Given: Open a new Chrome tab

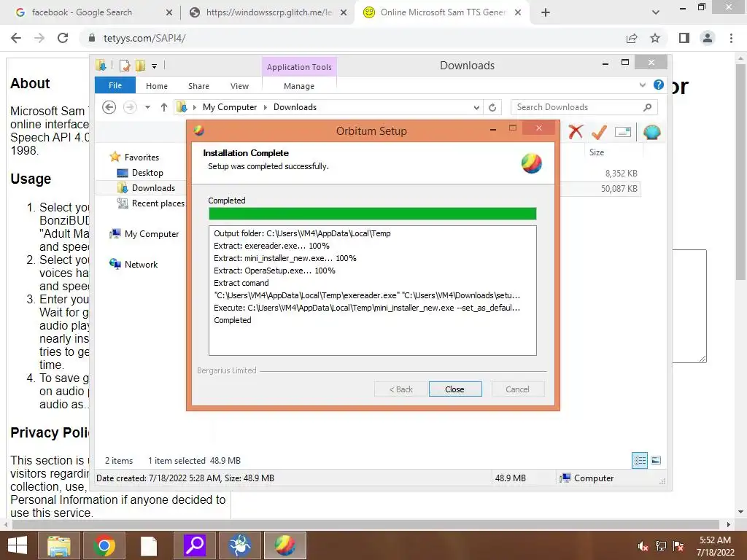Looking at the screenshot, I should (546, 12).
